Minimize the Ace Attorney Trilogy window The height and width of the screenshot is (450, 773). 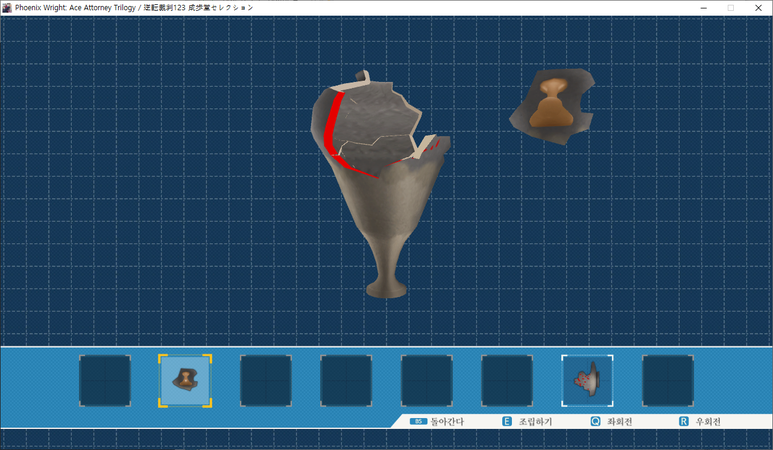[x=703, y=7]
